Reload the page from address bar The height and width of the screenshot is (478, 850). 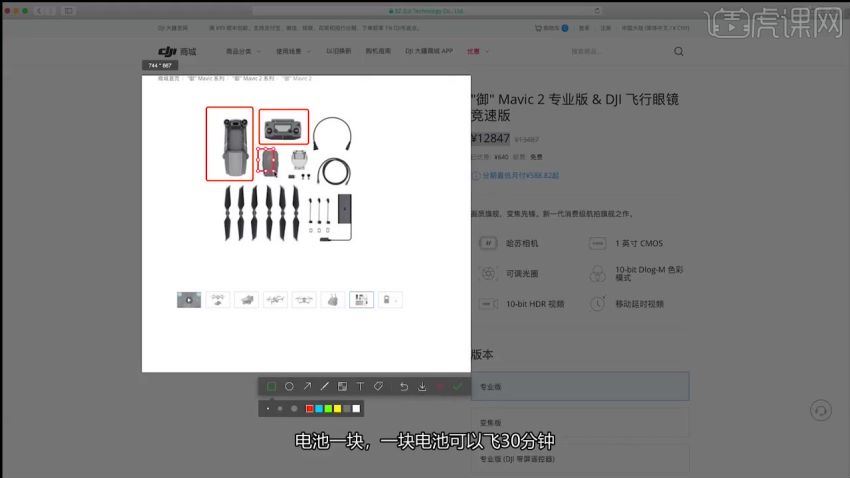(597, 11)
